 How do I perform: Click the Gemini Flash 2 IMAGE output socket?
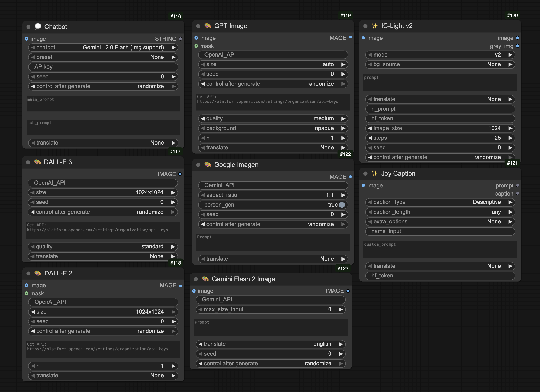pos(348,291)
